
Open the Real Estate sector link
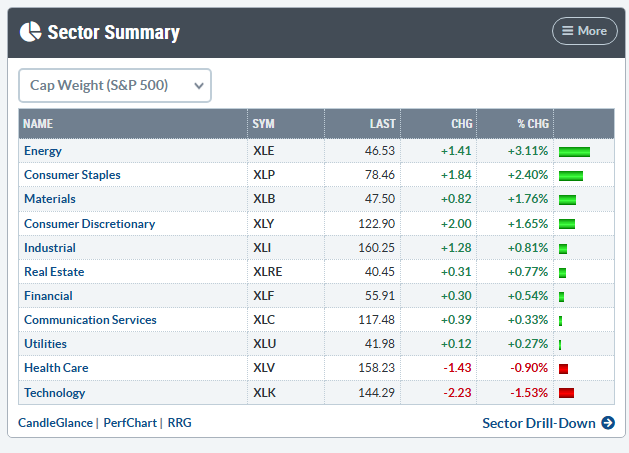click(x=54, y=272)
